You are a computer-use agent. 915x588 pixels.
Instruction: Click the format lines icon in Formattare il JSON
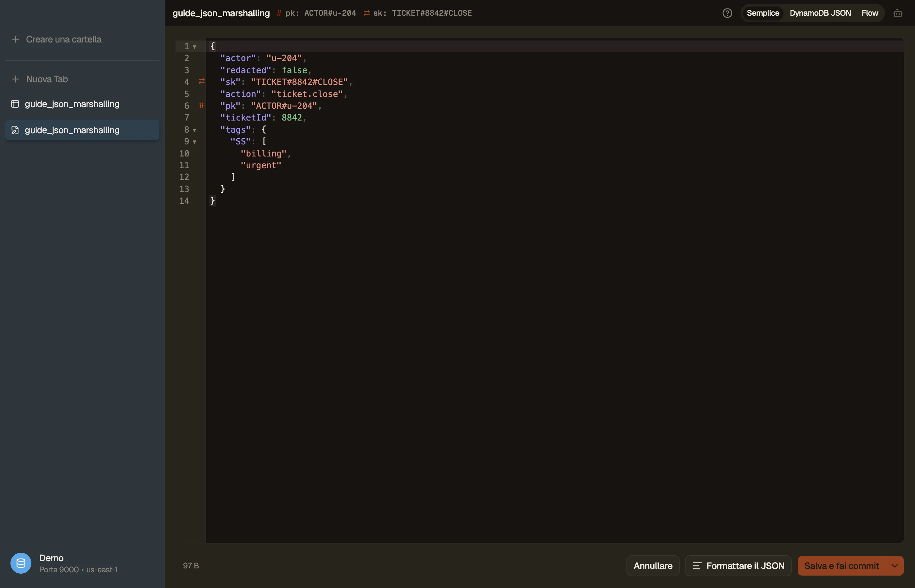697,566
